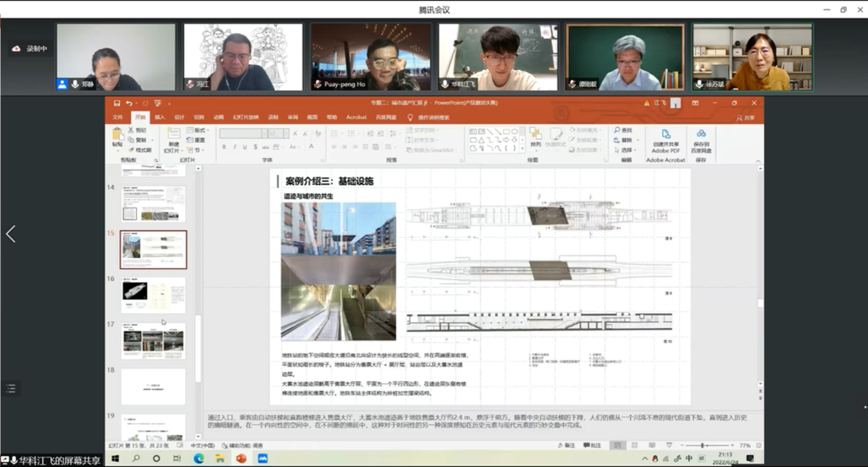Toggle the Notes pane in status bar
Viewport: 868px width, 467px height.
point(566,445)
